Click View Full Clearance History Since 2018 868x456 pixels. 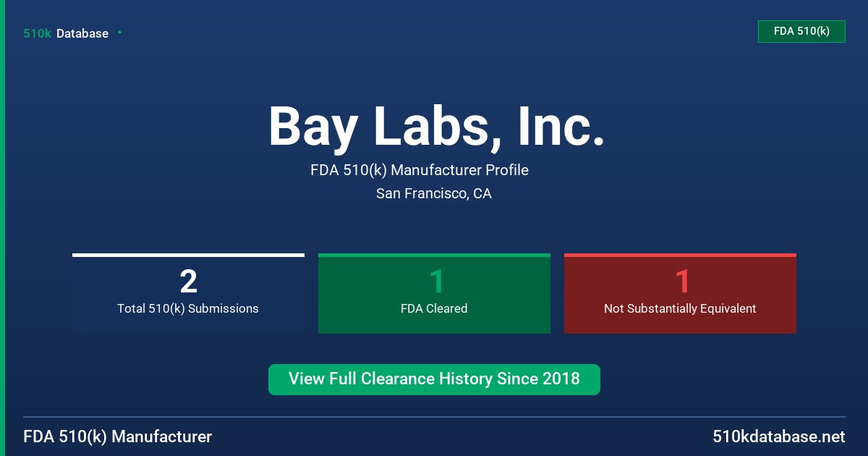434,379
